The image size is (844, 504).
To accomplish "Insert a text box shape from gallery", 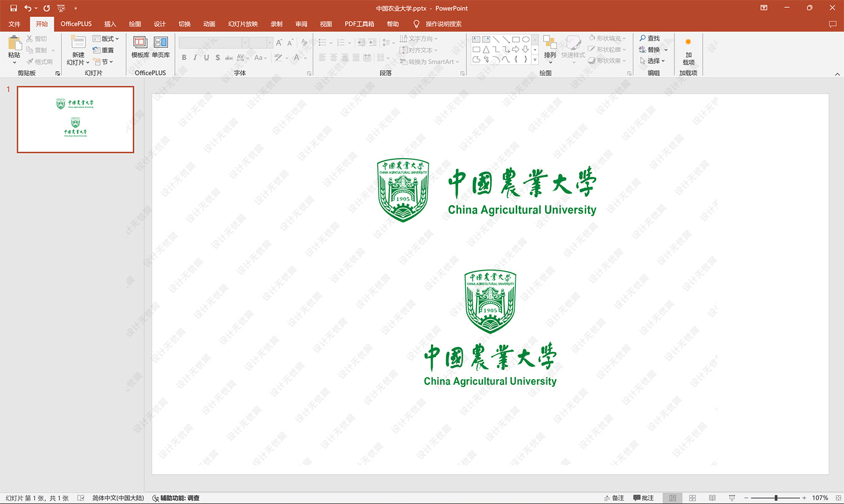I will pyautogui.click(x=476, y=39).
